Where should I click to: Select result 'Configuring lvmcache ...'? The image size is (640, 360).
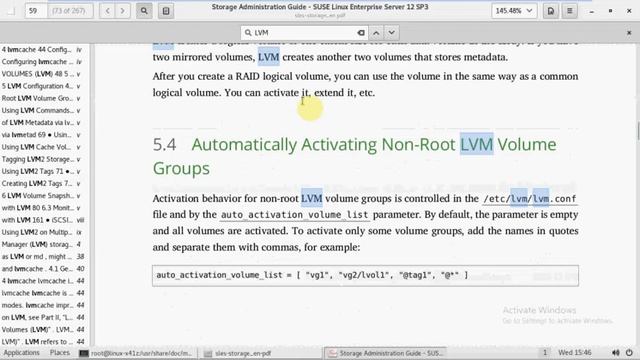coord(42,62)
